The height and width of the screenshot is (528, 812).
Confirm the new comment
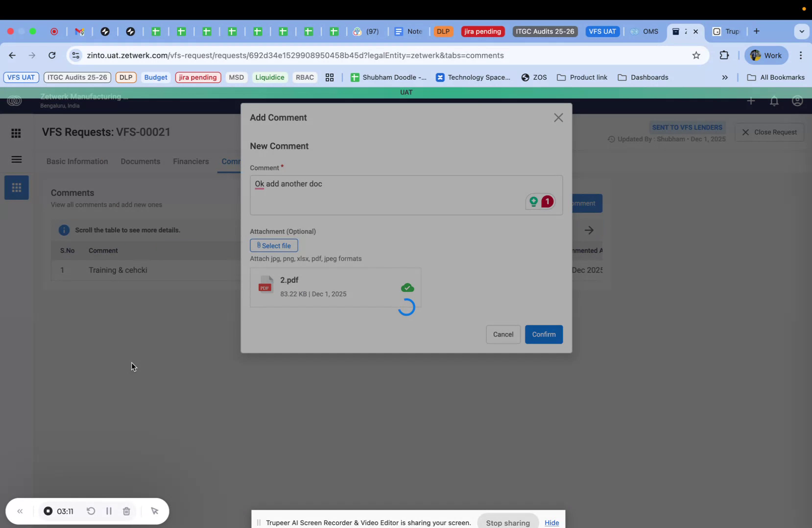pyautogui.click(x=544, y=334)
